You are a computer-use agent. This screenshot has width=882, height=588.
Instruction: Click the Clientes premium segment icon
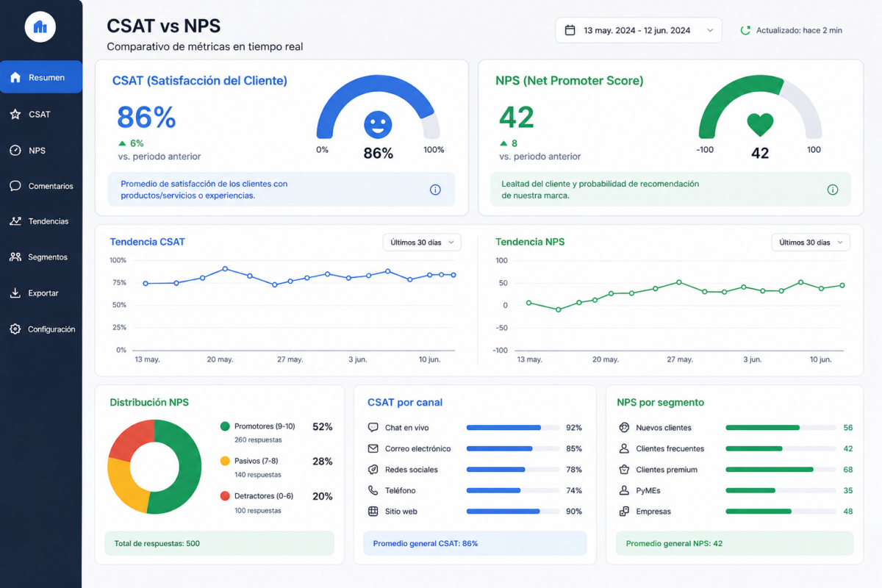(x=624, y=470)
